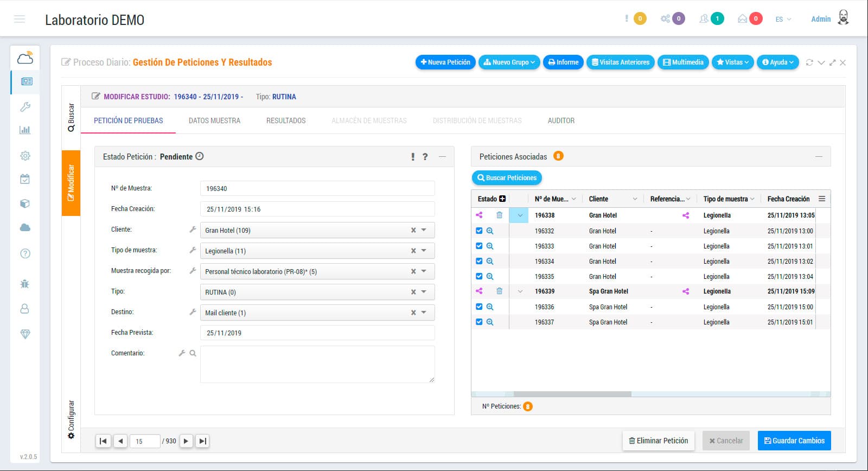Screen dimensions: 868x471
Task: Expand the Ayuda dropdown
Action: click(x=777, y=62)
